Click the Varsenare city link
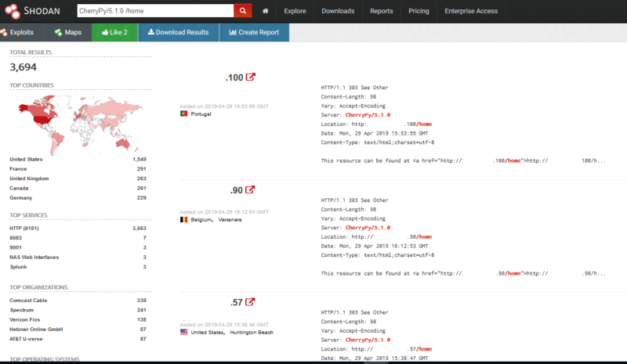Screen dimensions: 627x364 point(230,219)
